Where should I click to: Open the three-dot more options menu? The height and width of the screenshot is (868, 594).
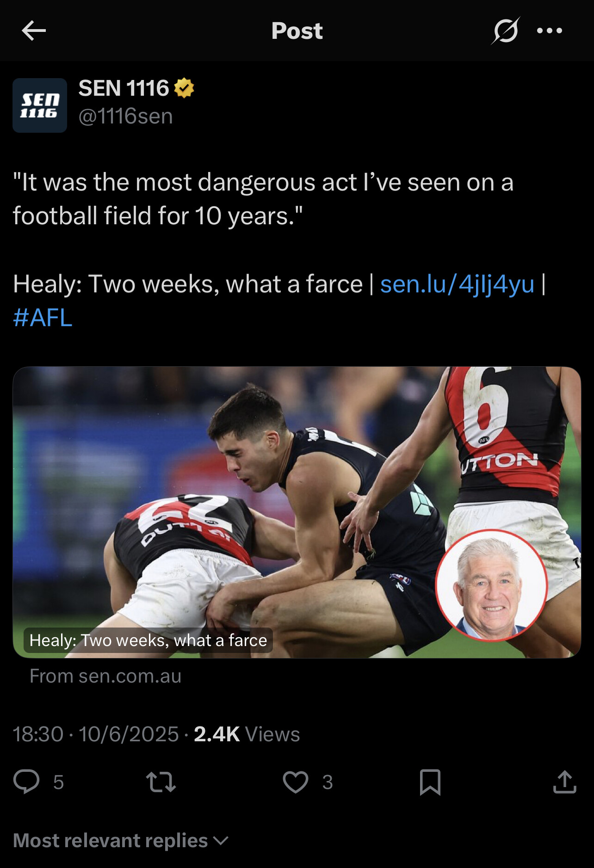[550, 31]
